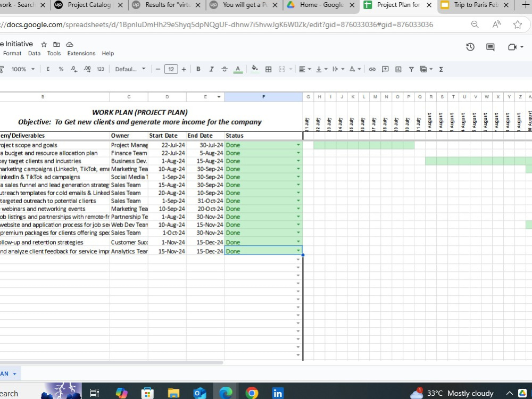
Task: Click the Meet video camera icon
Action: (512, 47)
